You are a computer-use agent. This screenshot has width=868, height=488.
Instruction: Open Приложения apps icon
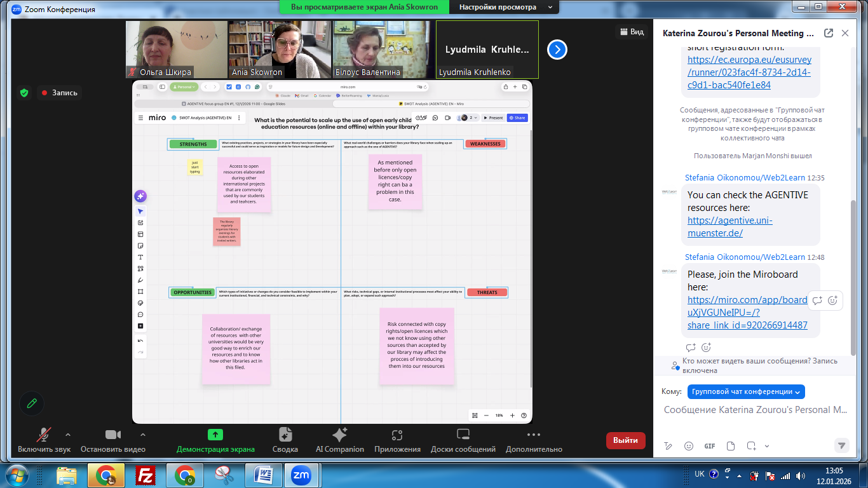[x=397, y=435]
